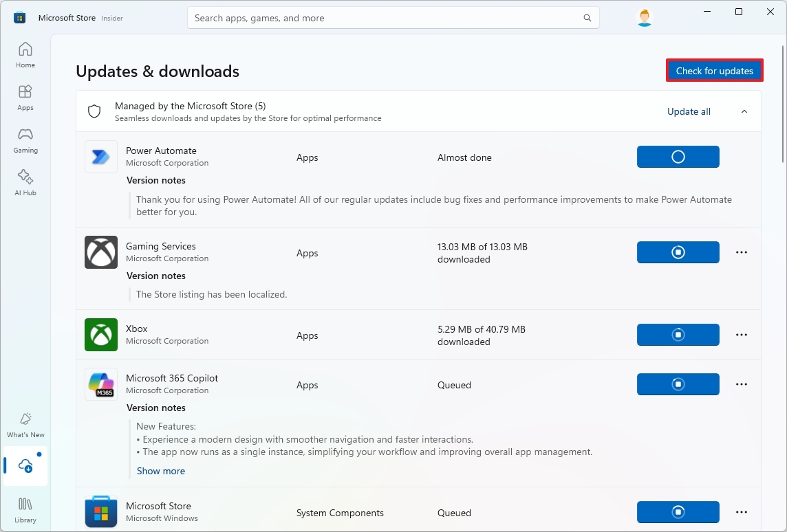Image resolution: width=787 pixels, height=532 pixels.
Task: Open the Home section in the sidebar
Action: [25, 55]
